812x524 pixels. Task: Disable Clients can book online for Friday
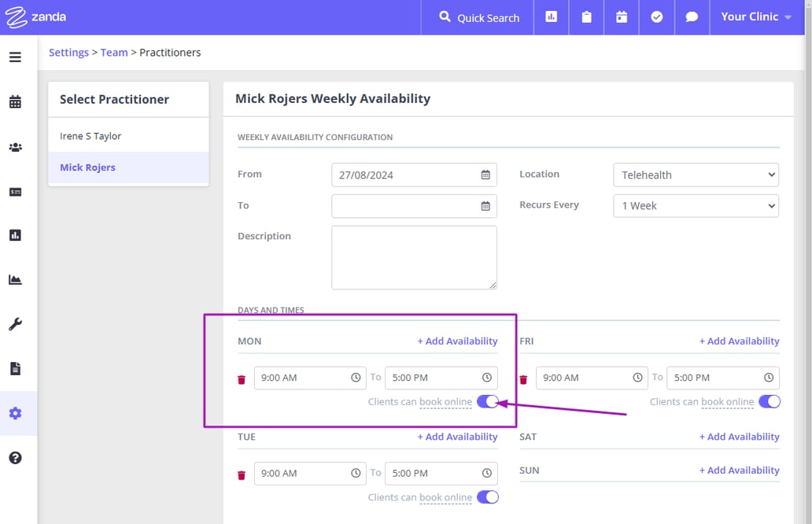(x=769, y=401)
